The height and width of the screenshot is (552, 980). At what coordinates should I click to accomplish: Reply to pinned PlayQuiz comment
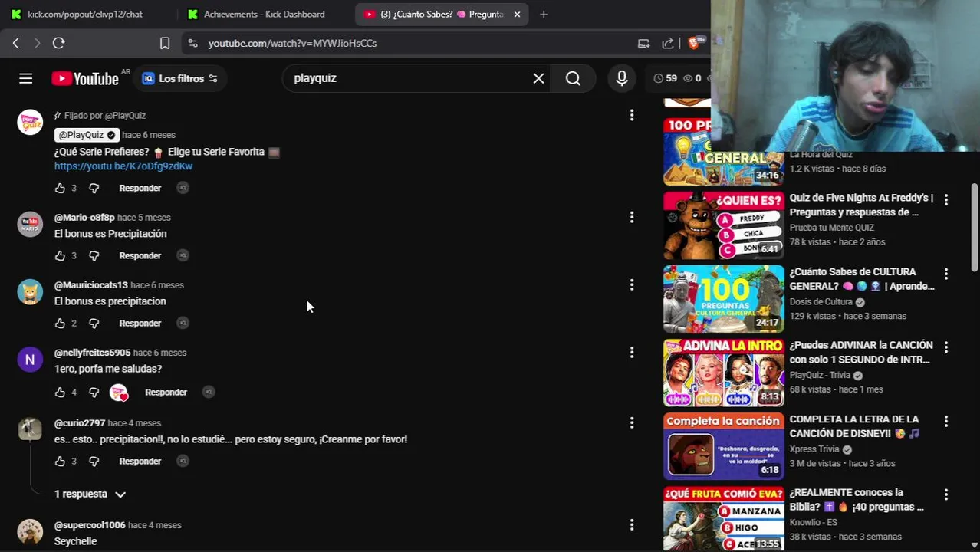pyautogui.click(x=140, y=188)
